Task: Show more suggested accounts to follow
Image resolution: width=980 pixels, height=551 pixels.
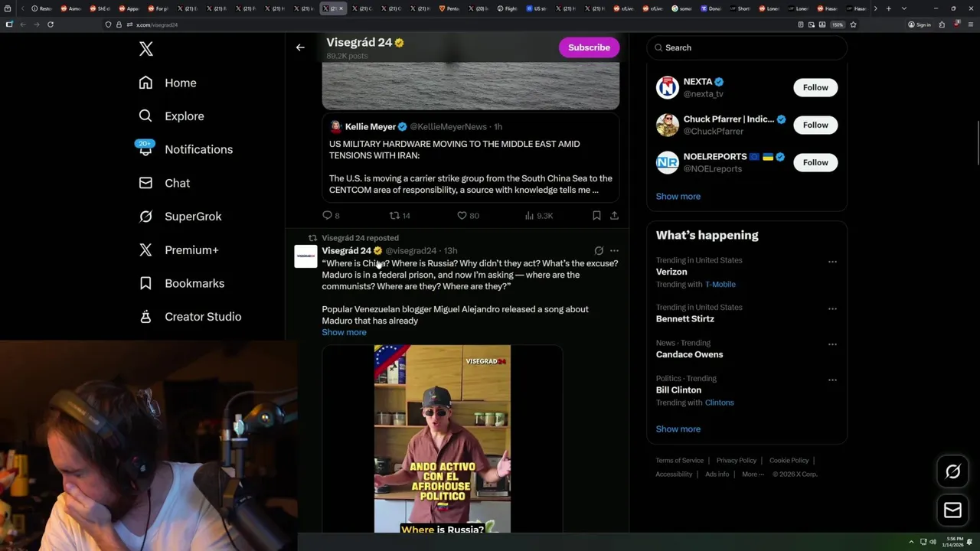Action: click(678, 197)
